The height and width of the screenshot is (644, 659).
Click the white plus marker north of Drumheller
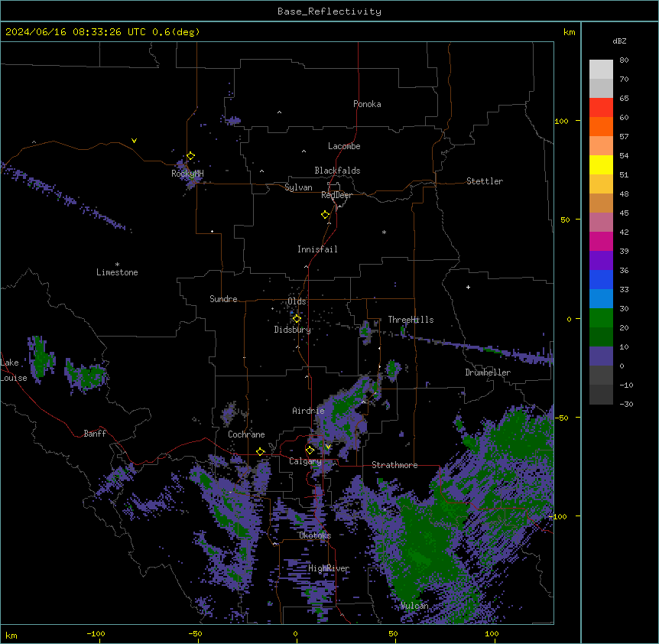pos(468,287)
